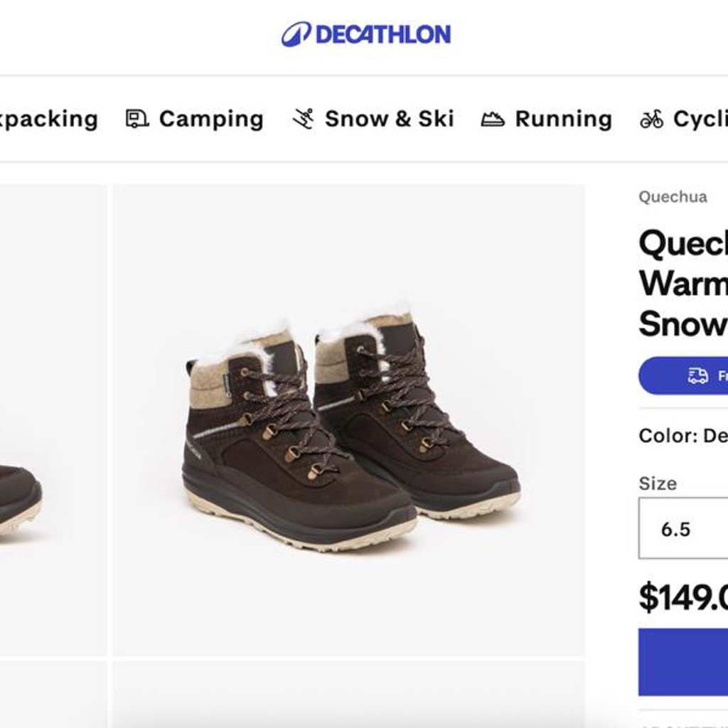Click the Decathlon logo
Viewport: 728px width, 728px height.
(366, 34)
